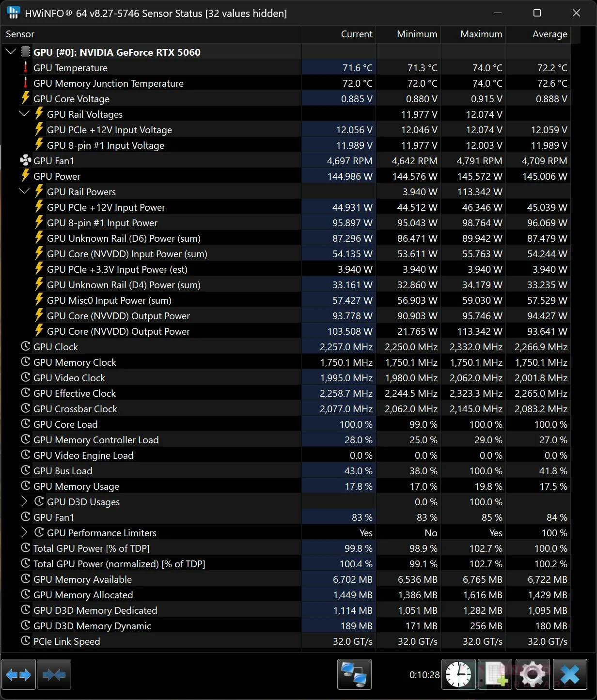Select GPU PCIe +12V Input Power row
The width and height of the screenshot is (597, 700).
click(x=286, y=207)
